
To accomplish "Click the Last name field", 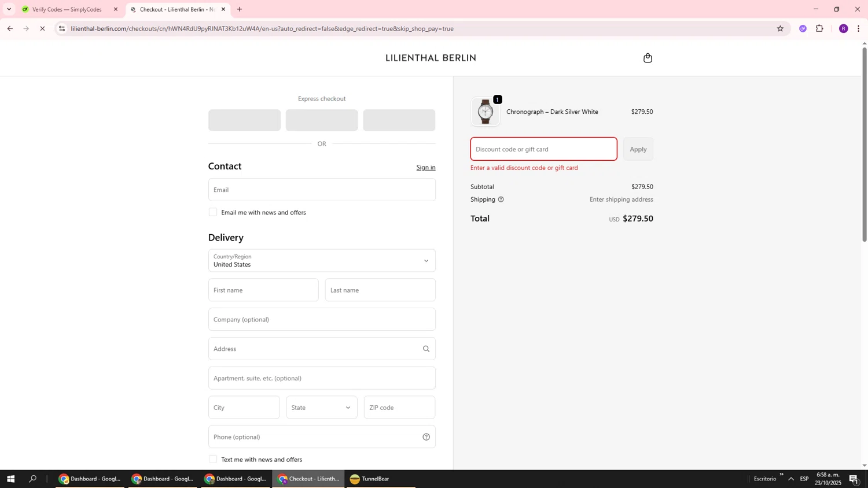I will click(x=380, y=290).
